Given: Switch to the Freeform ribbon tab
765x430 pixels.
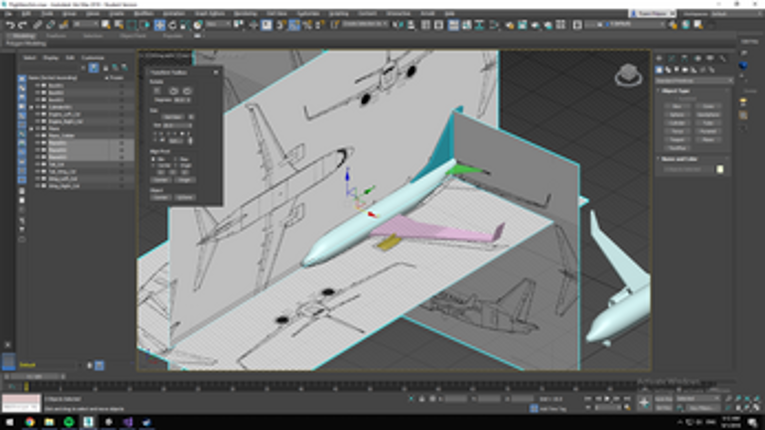Looking at the screenshot, I should point(56,36).
